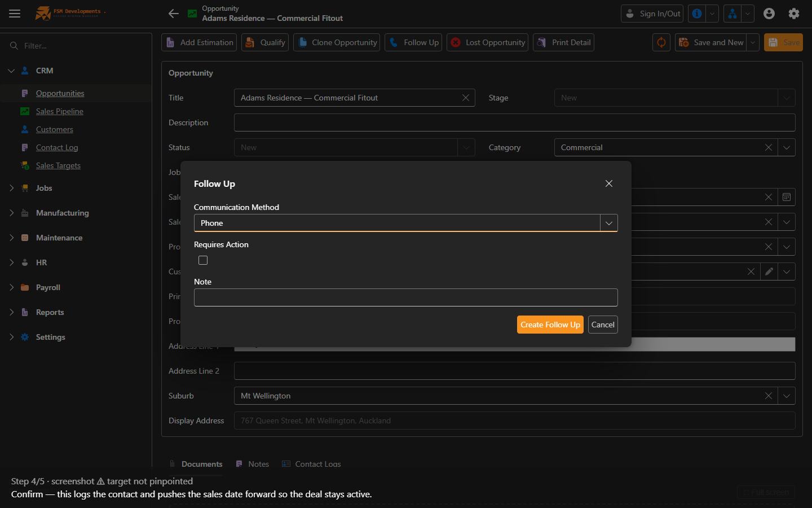Switch to the Notes tab
812x508 pixels.
click(252, 464)
